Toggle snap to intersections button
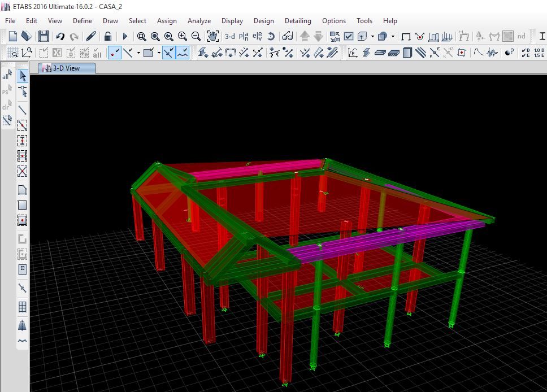The height and width of the screenshot is (392, 547). click(168, 53)
